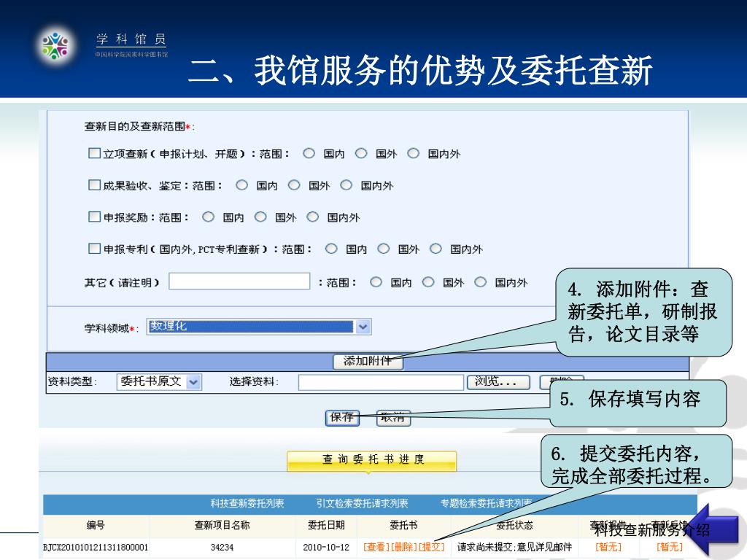Enable the 成果验收、鉴定 checkbox
This screenshot has width=747, height=560.
(93, 185)
